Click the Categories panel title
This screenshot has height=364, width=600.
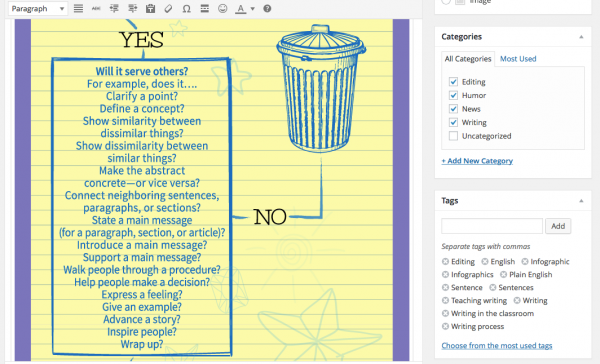point(461,37)
